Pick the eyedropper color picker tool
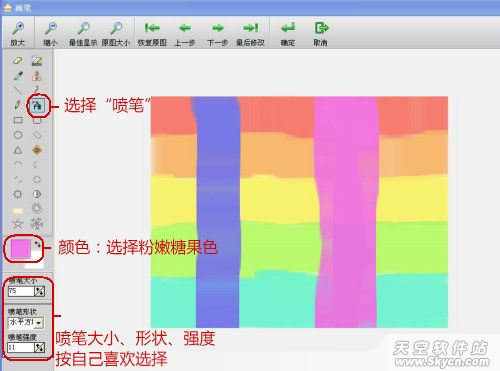 tap(18, 76)
